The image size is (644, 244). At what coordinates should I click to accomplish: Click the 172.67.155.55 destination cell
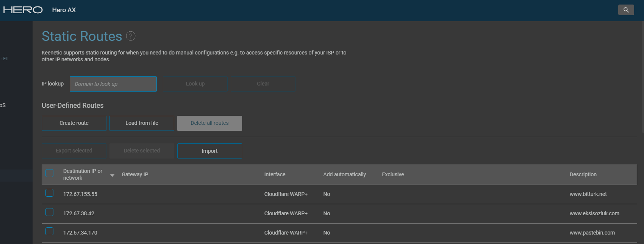pyautogui.click(x=80, y=194)
